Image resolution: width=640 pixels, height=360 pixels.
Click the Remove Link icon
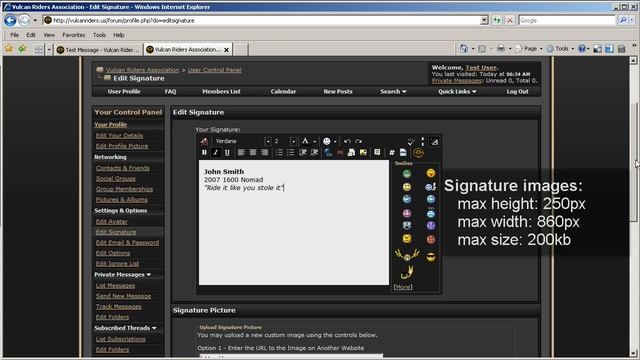[340, 153]
